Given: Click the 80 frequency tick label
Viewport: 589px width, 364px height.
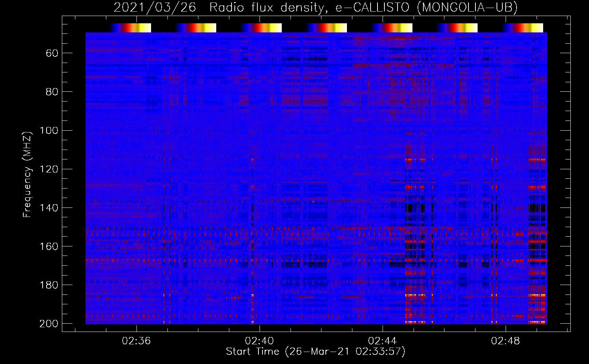Looking at the screenshot, I should click(x=52, y=92).
